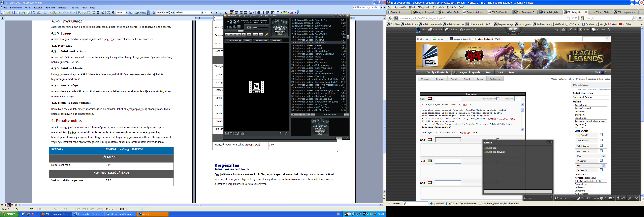Viewport: 644px width, 217px height.
Task: Switch to Winamp's Media Library tab
Action: pos(233,41)
